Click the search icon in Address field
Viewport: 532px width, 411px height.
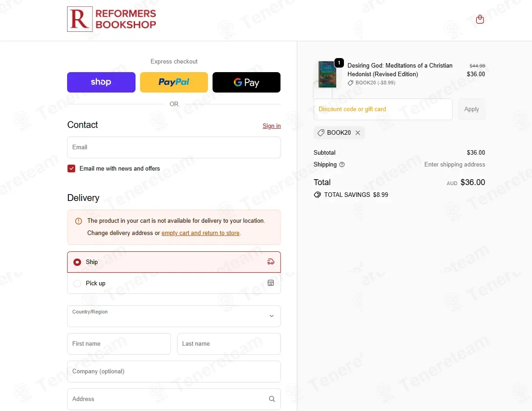point(272,399)
